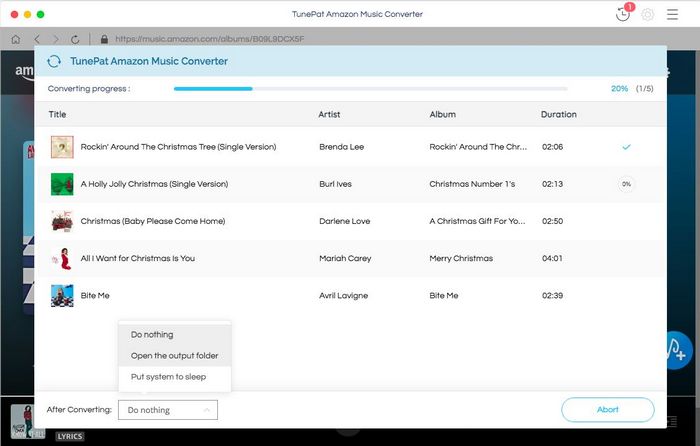Open settings gear in title bar
The image size is (700, 446).
648,14
